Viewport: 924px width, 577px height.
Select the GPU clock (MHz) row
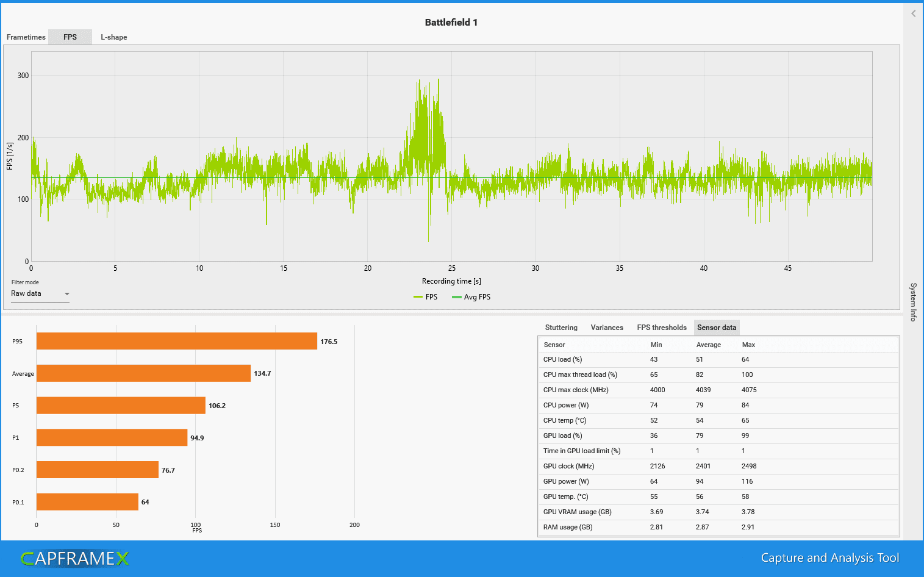pos(718,467)
